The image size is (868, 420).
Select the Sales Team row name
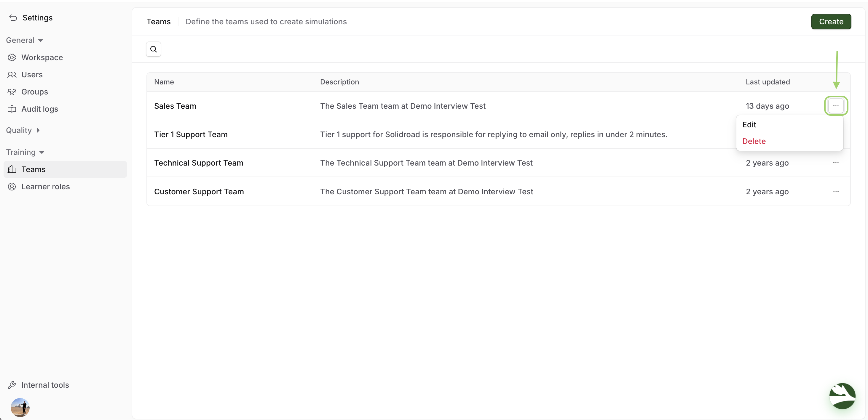click(175, 106)
